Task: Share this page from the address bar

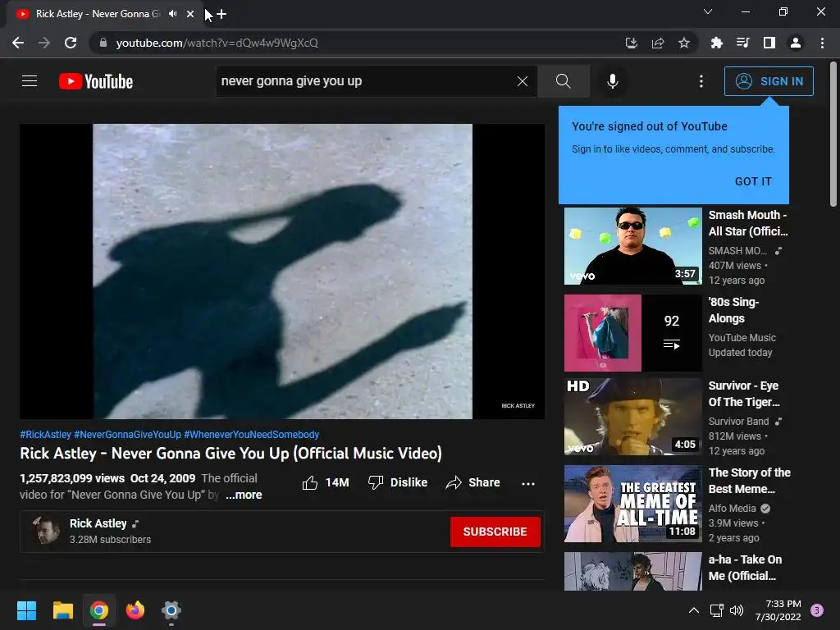Action: coord(658,43)
